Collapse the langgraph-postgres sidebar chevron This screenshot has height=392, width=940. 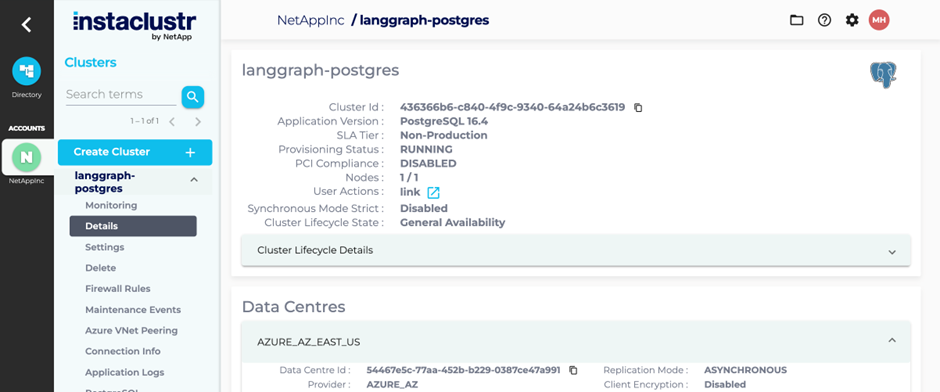click(x=194, y=179)
